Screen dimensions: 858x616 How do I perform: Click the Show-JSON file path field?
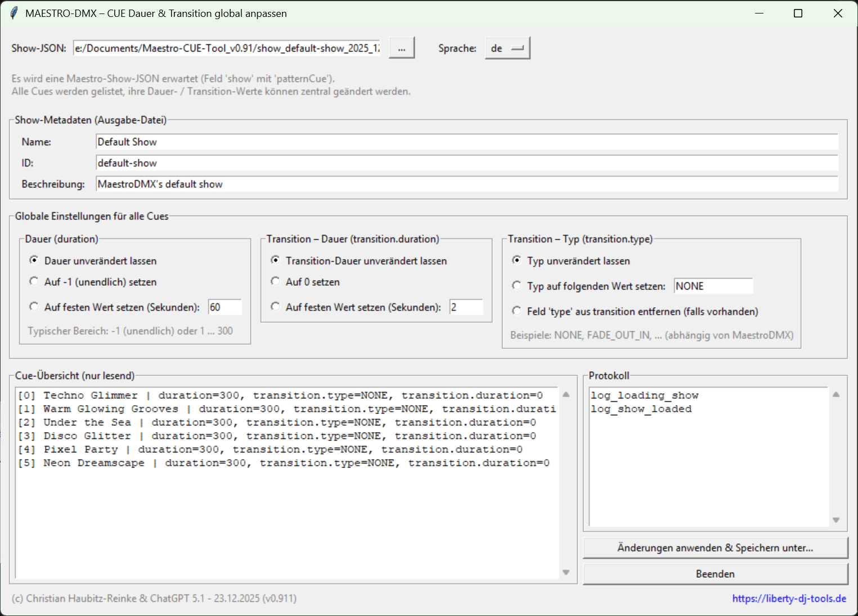tap(227, 48)
